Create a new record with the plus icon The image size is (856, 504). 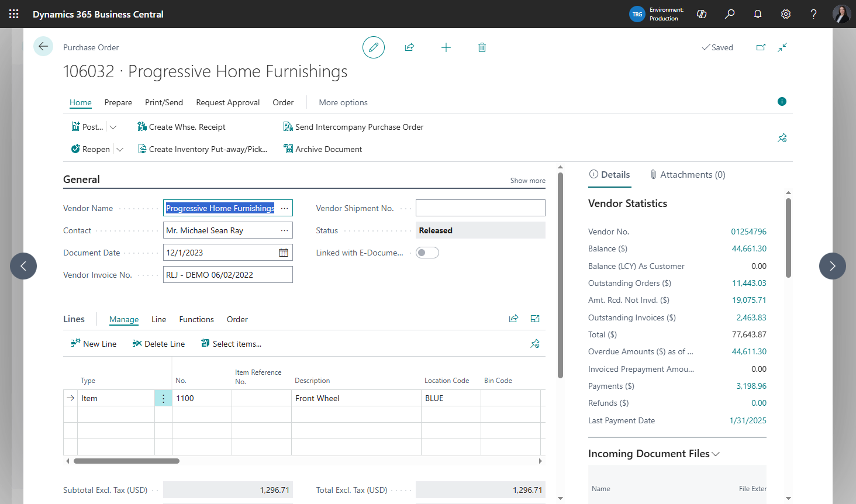pos(446,47)
